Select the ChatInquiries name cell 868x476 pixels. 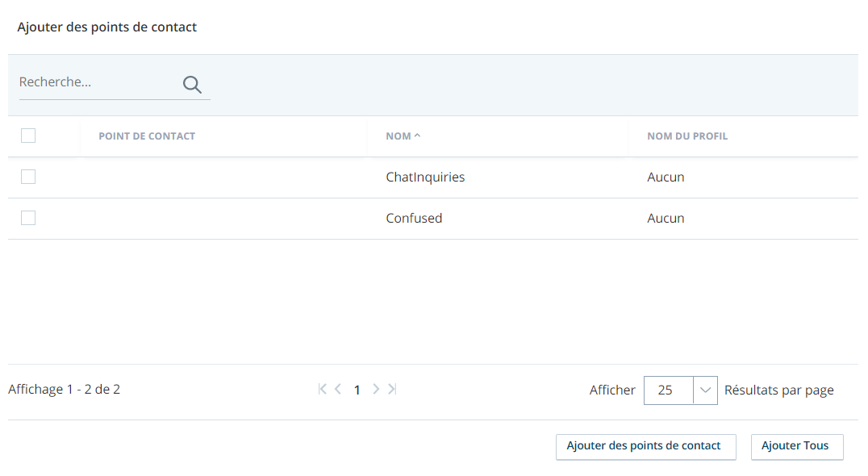click(x=425, y=177)
